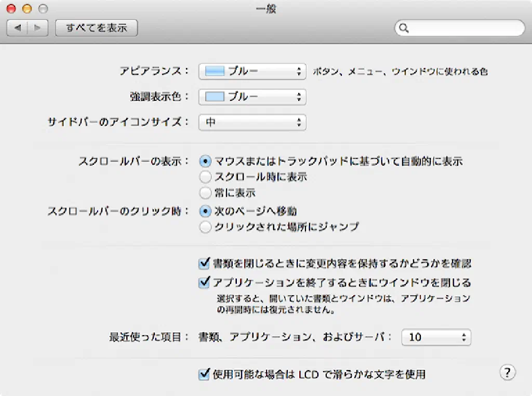Click the magnifying glass search icon
The width and height of the screenshot is (532, 396).
(404, 28)
